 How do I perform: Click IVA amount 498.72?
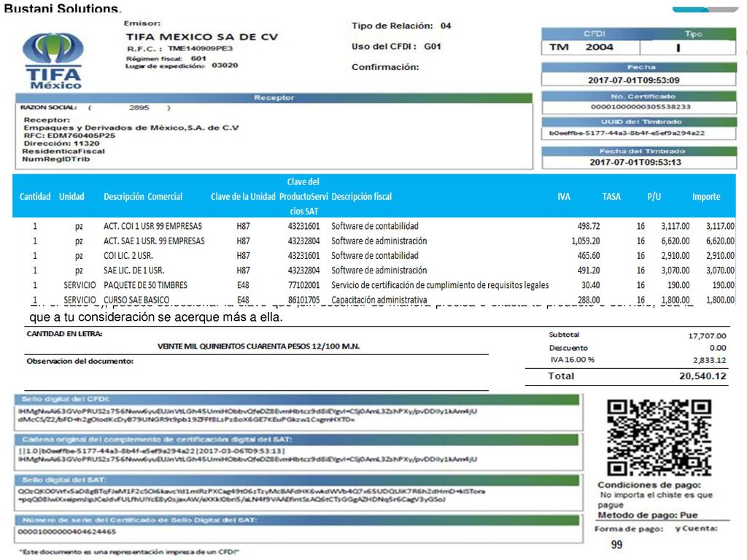tap(589, 226)
